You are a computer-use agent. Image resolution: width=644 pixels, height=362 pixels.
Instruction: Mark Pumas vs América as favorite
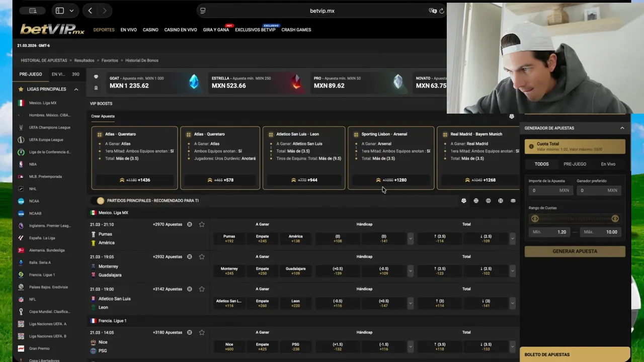202,224
